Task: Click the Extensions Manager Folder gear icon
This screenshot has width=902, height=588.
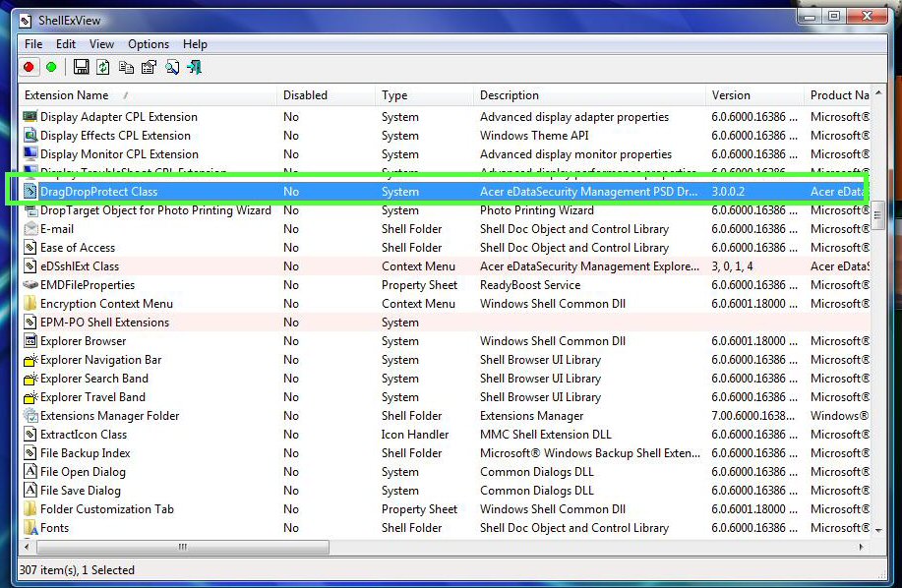Action: point(30,416)
